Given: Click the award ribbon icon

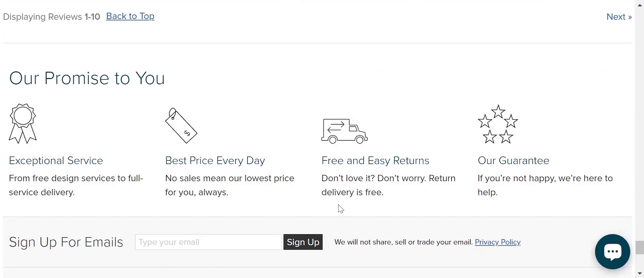Looking at the screenshot, I should click(x=23, y=123).
